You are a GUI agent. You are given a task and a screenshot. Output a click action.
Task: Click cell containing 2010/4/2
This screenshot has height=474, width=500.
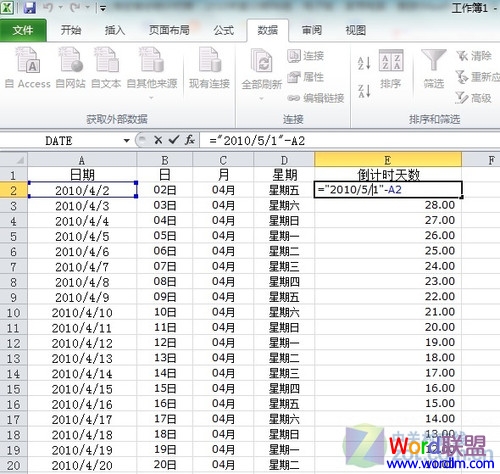[82, 190]
